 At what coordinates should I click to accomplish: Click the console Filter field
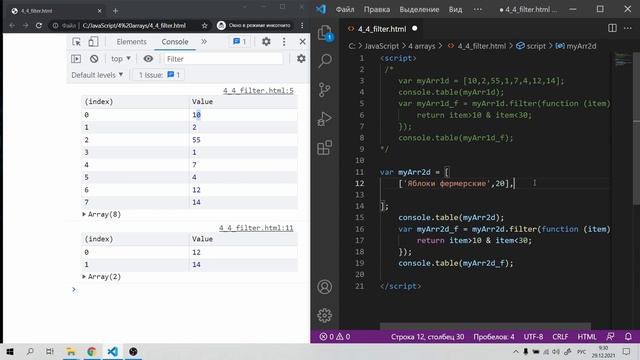[x=223, y=59]
